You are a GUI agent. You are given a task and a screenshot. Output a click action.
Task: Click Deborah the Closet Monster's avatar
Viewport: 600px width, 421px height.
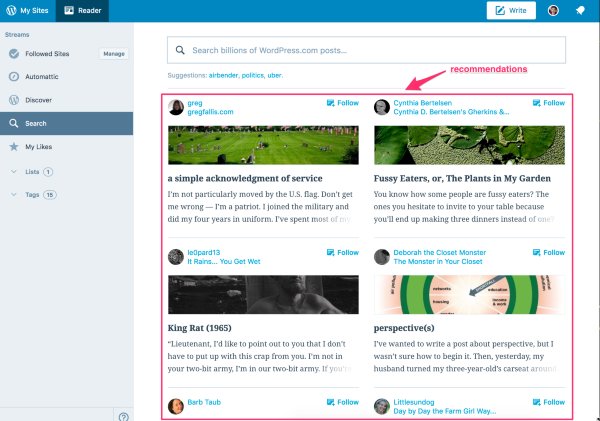[382, 257]
